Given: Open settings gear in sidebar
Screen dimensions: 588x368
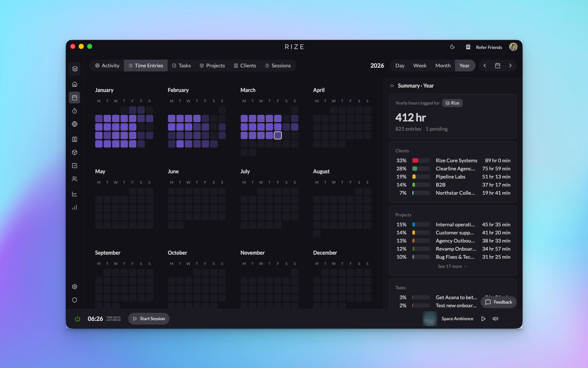Looking at the screenshot, I should [75, 287].
